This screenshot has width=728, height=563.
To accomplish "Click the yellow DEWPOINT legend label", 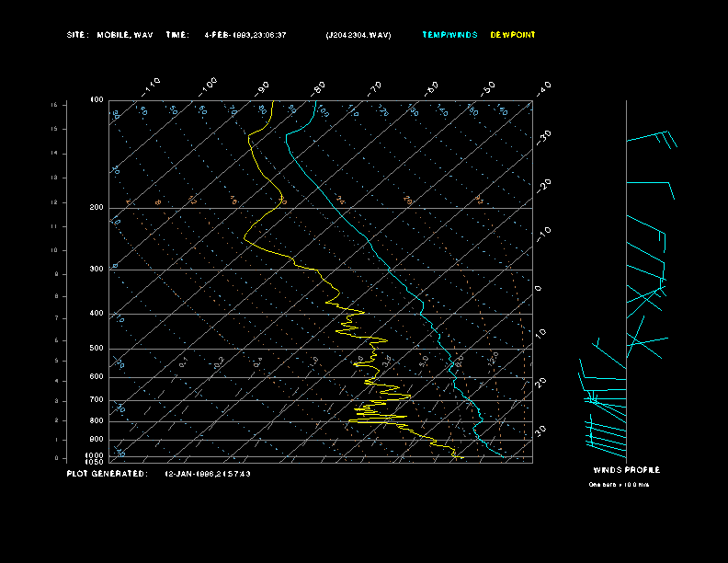I will click(x=512, y=35).
